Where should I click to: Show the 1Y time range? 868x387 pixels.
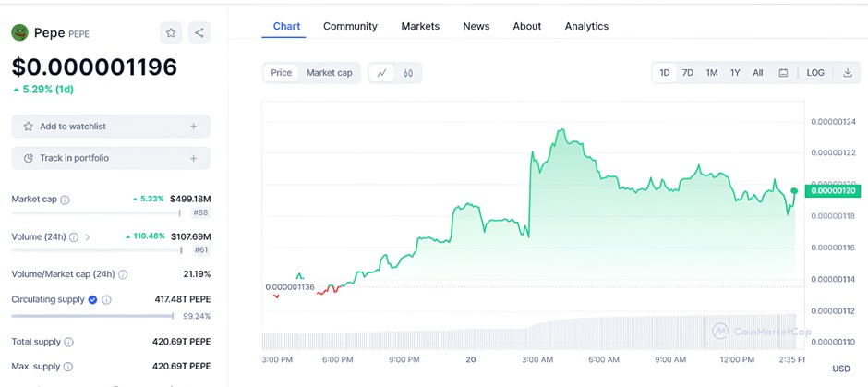tap(735, 73)
